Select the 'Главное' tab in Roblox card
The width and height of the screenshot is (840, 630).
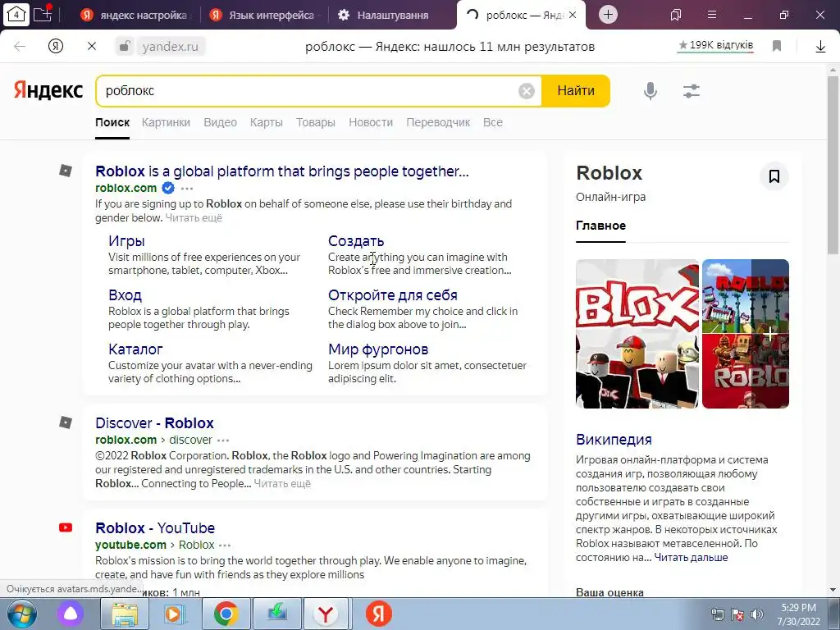pyautogui.click(x=600, y=226)
